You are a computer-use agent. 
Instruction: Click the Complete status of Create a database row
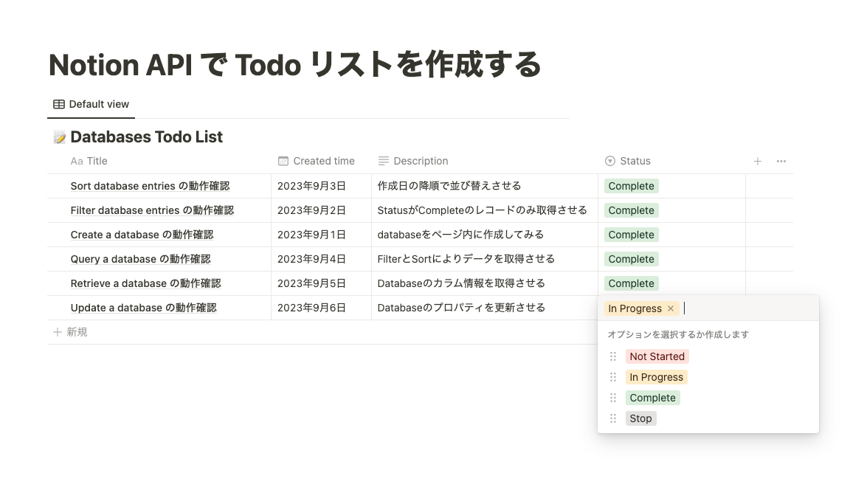(631, 235)
